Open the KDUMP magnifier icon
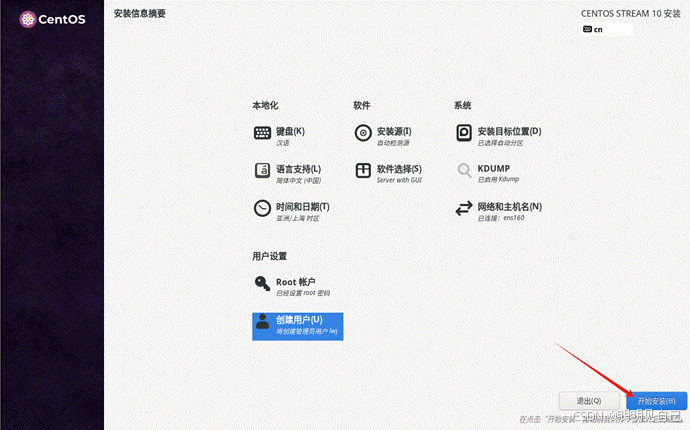This screenshot has height=430, width=690. click(x=464, y=170)
